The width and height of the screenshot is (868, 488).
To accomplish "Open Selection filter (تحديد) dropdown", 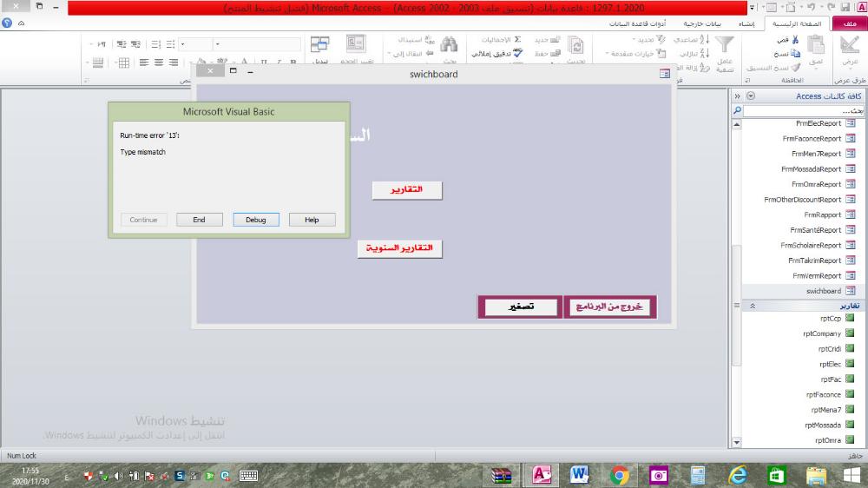I will click(x=648, y=39).
